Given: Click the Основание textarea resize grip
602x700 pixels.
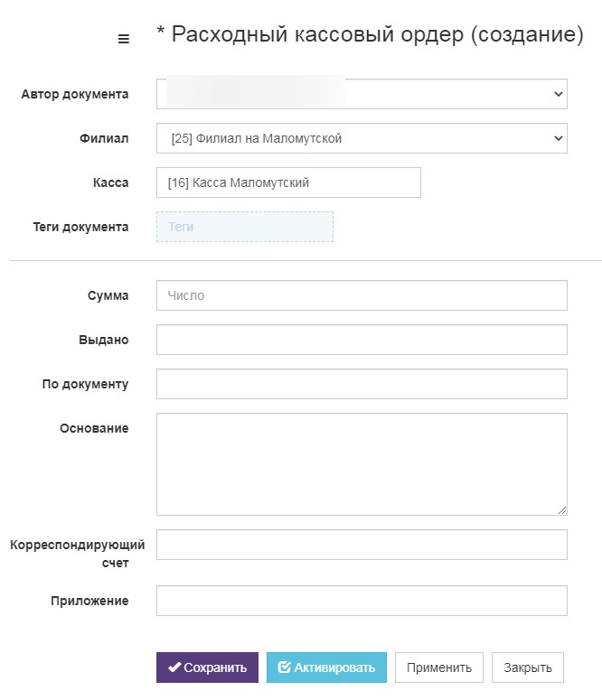Looking at the screenshot, I should click(562, 510).
